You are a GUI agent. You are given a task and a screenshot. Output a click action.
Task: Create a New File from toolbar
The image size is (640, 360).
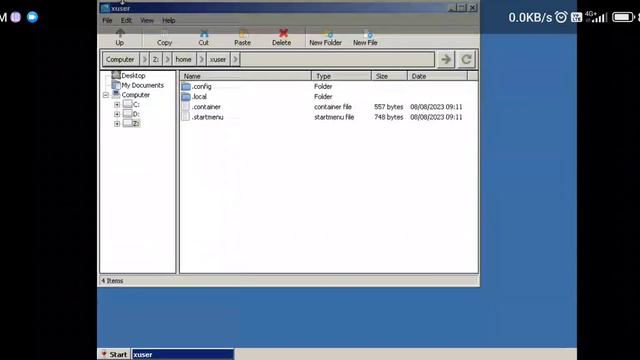pos(365,37)
